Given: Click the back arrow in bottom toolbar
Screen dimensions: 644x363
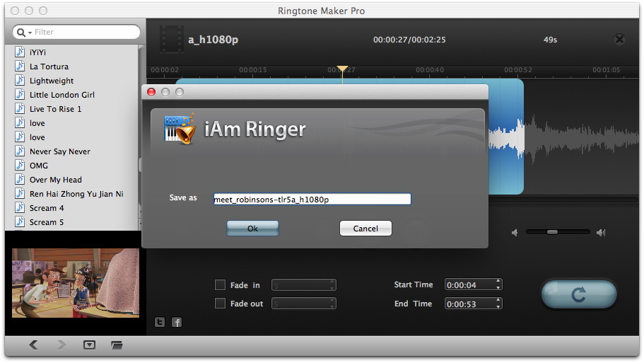Looking at the screenshot, I should [x=34, y=345].
